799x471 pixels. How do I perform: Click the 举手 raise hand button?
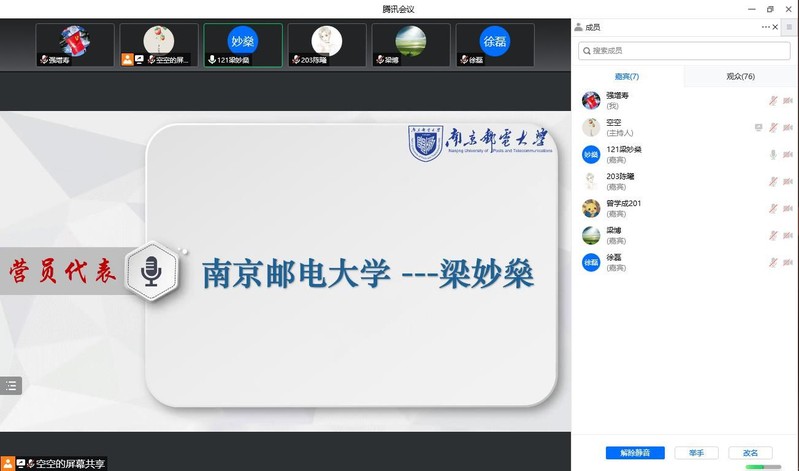[696, 453]
